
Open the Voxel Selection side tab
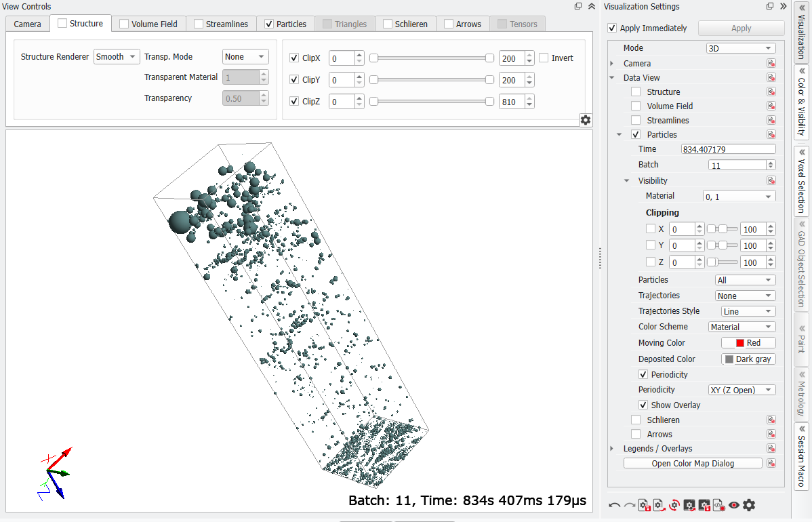tap(801, 181)
